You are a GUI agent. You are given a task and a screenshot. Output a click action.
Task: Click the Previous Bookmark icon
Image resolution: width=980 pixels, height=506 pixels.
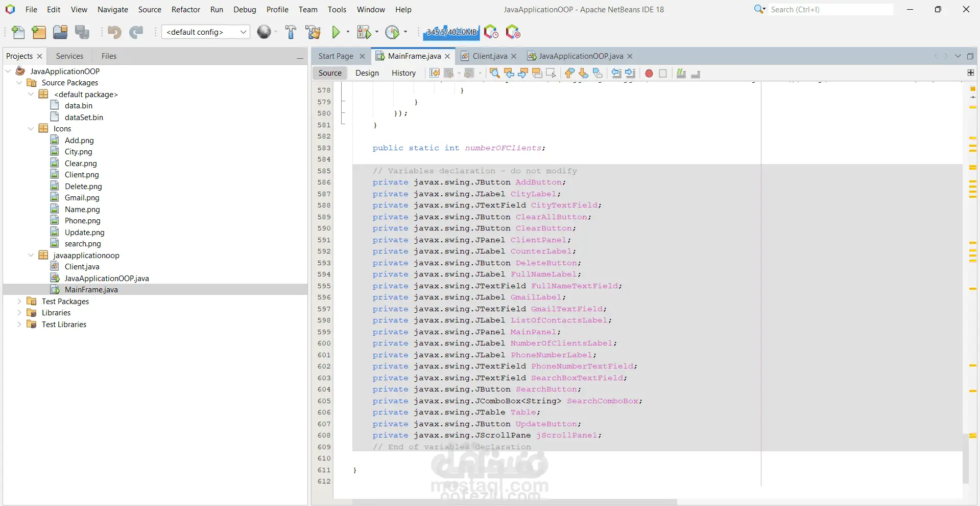[x=569, y=73]
